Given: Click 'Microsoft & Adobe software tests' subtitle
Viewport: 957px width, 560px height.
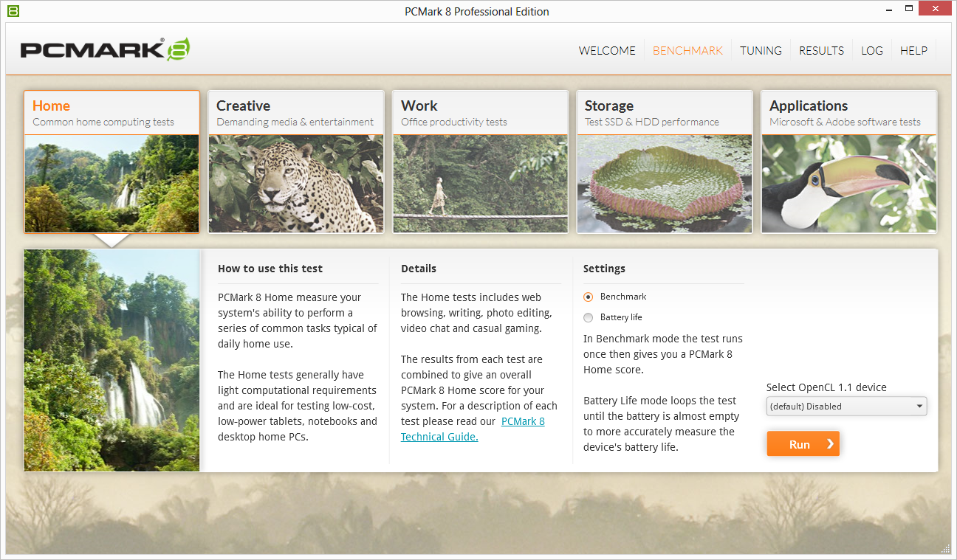Looking at the screenshot, I should pos(845,122).
